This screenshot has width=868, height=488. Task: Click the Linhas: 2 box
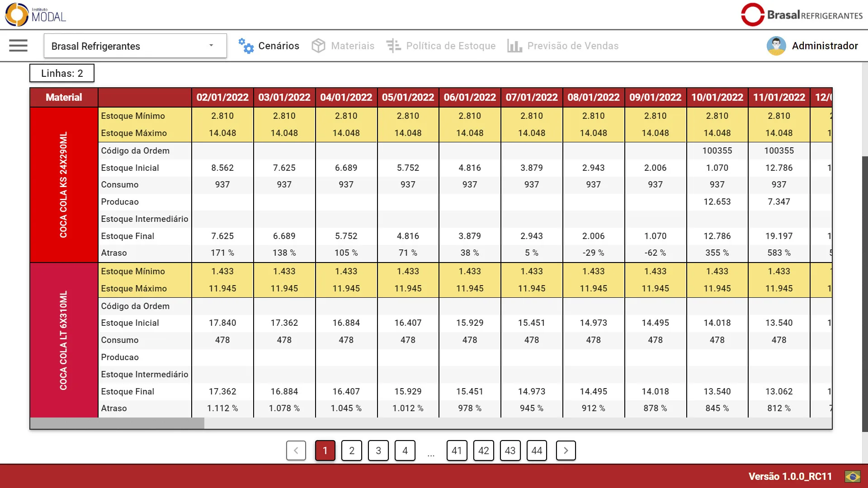[62, 73]
